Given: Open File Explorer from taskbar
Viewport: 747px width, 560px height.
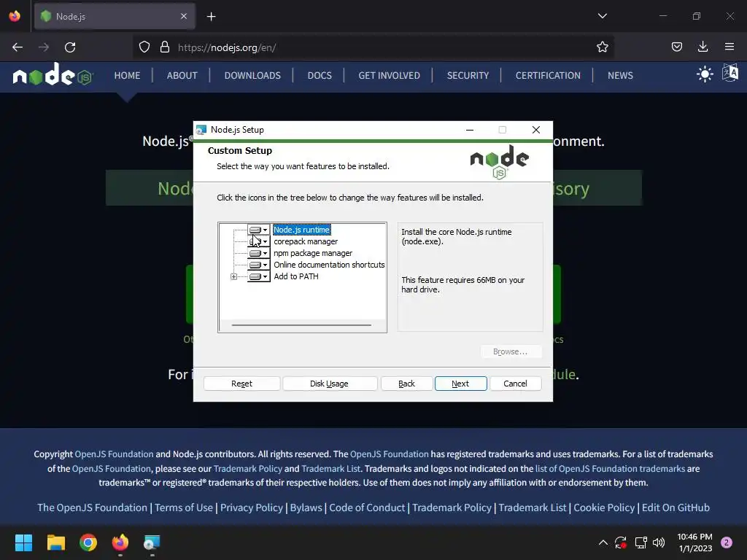Looking at the screenshot, I should click(55, 542).
